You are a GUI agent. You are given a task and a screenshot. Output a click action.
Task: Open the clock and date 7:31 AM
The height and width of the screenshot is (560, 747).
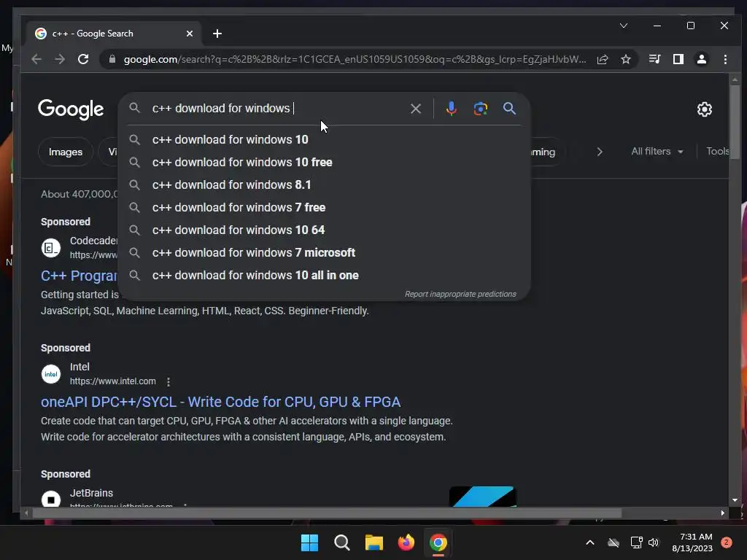coord(692,542)
